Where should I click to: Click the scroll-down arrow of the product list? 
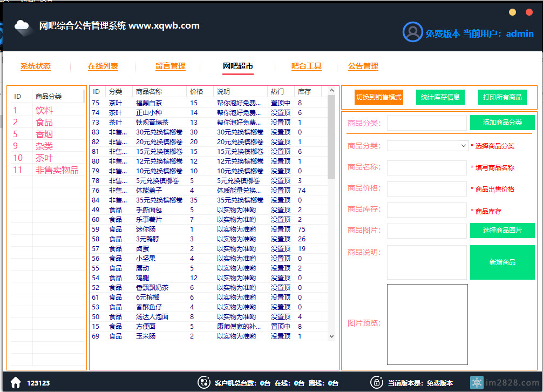332,336
